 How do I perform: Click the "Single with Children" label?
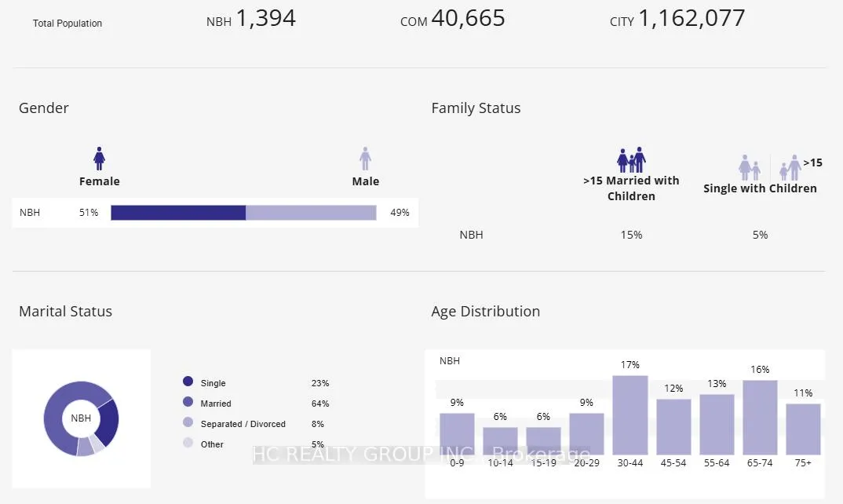tap(761, 188)
